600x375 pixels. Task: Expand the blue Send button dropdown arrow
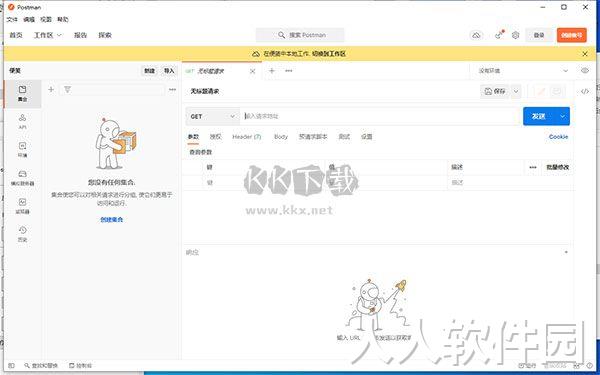pos(562,116)
